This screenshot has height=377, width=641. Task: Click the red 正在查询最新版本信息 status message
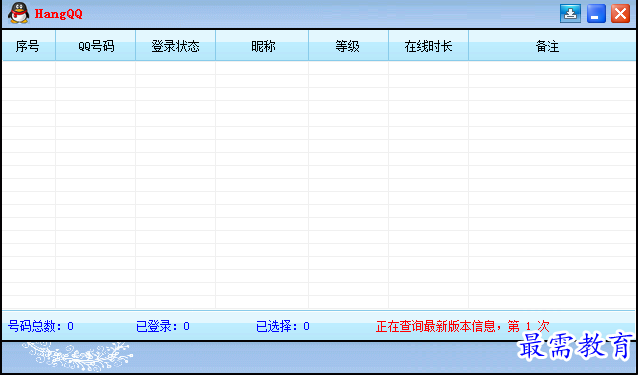(x=462, y=326)
